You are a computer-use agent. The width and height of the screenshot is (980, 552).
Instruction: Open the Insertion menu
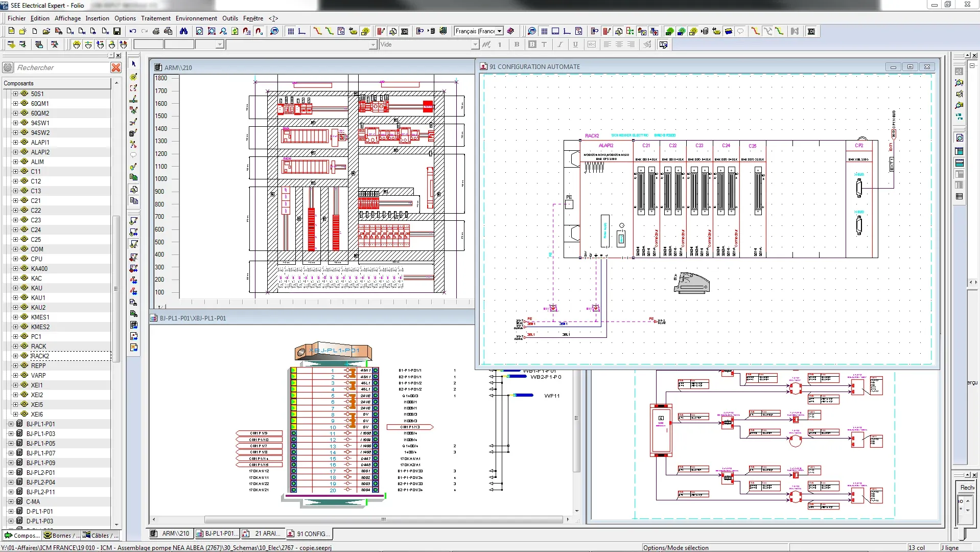click(x=97, y=18)
